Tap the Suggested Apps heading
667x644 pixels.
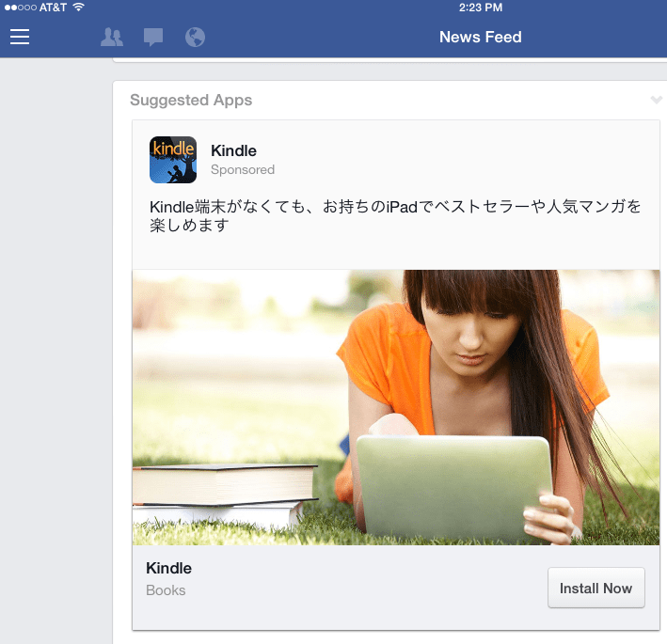coord(191,101)
